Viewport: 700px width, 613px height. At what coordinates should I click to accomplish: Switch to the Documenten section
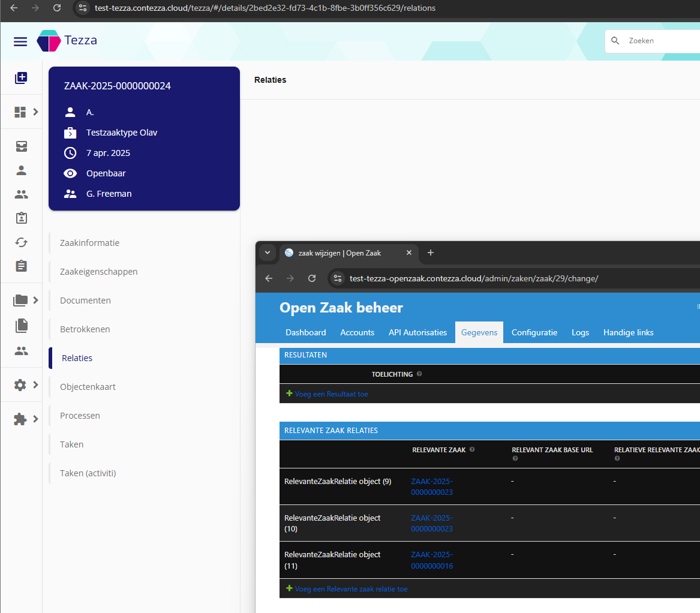(x=85, y=301)
